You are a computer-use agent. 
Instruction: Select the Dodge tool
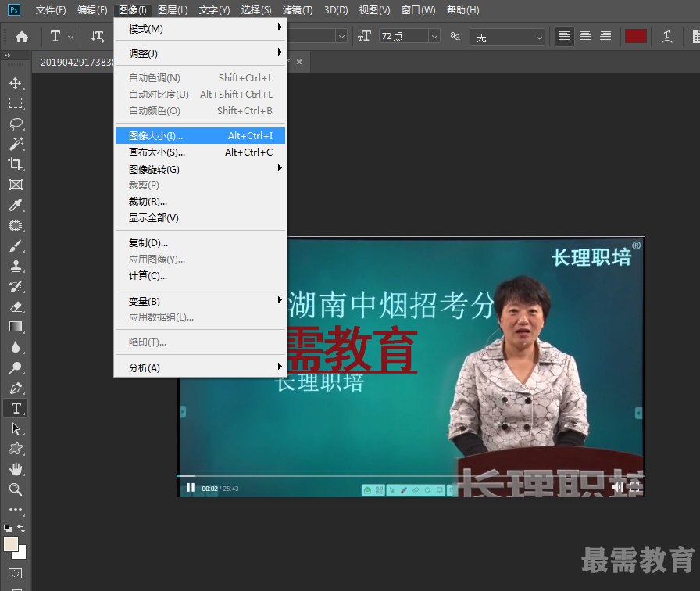tap(16, 367)
